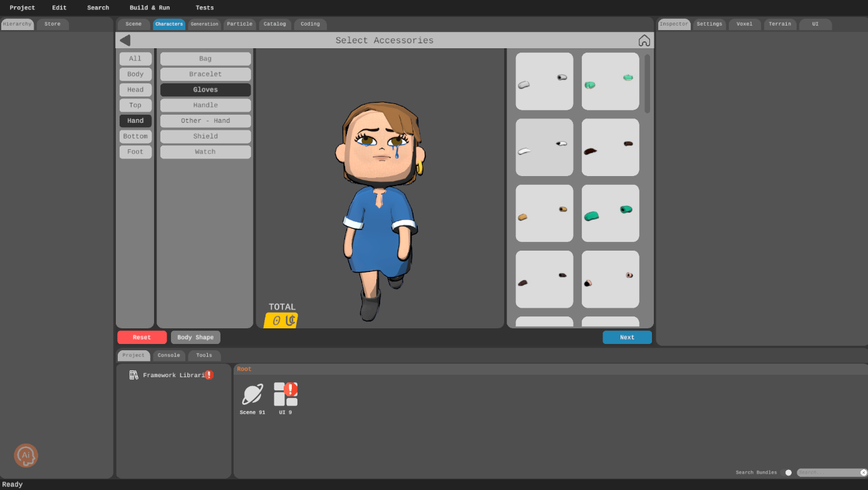Click the back arrow icon

pos(125,40)
